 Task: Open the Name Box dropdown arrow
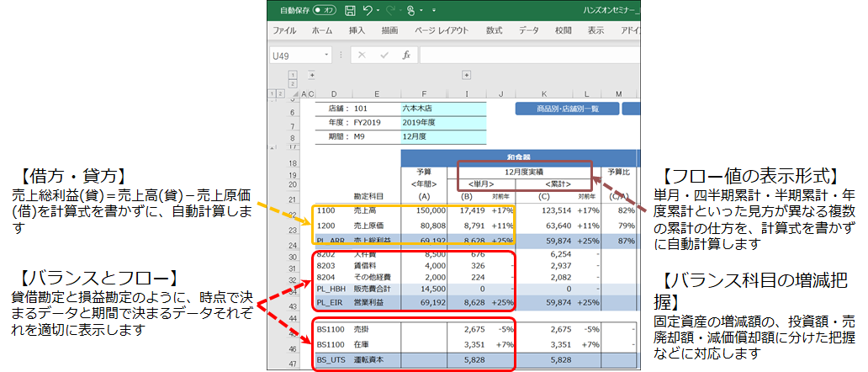tap(326, 55)
